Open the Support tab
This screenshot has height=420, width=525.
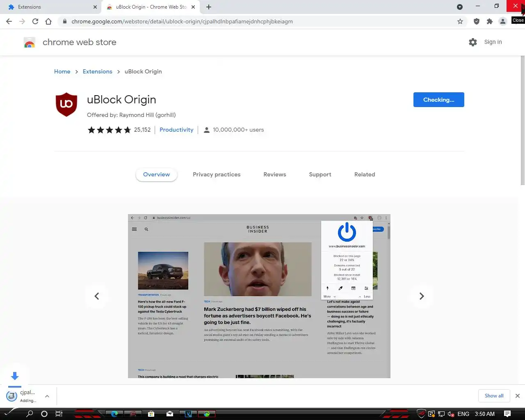(x=320, y=174)
